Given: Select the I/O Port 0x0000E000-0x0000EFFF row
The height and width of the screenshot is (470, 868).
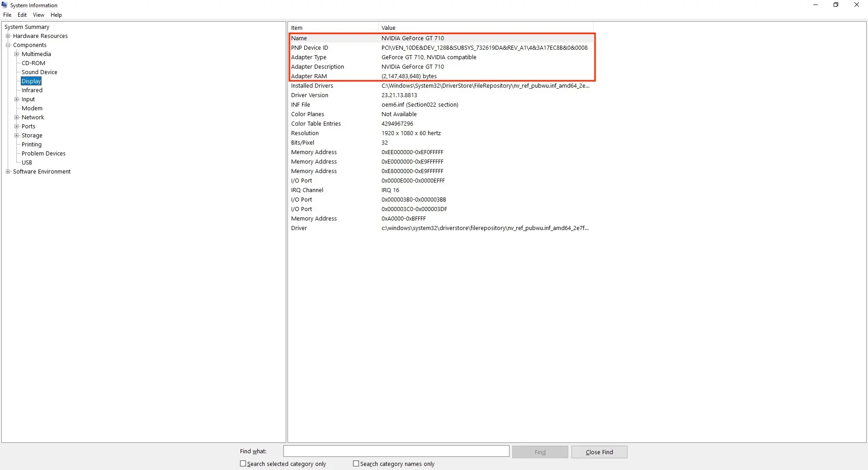Looking at the screenshot, I should 441,181.
